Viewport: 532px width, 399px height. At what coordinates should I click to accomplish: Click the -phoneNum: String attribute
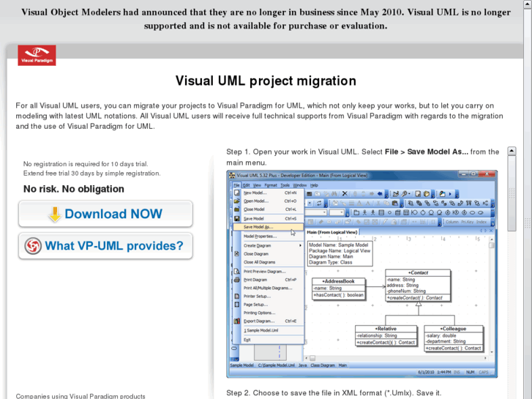pyautogui.click(x=406, y=291)
